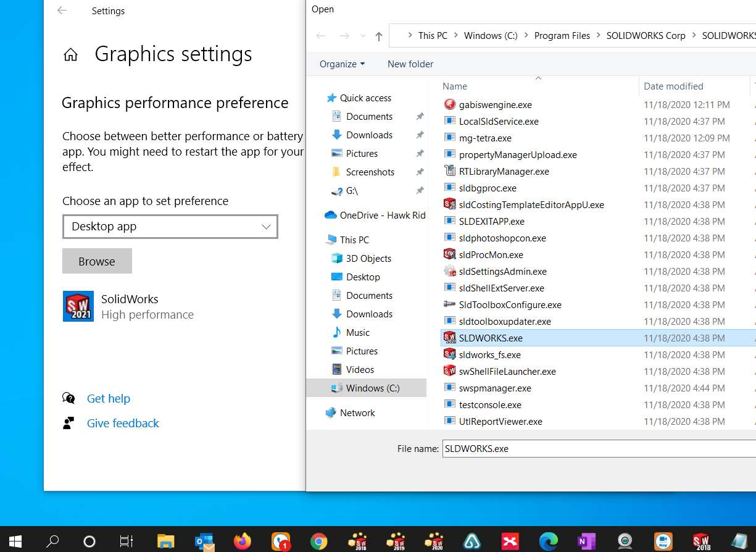The image size is (756, 552).
Task: Open the Get help link
Action: [x=109, y=399]
